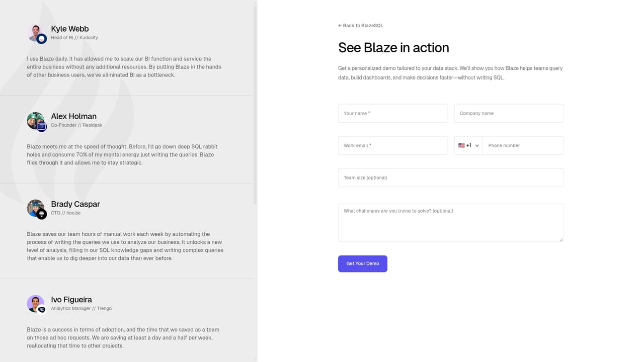Select the Team size (optional) field
Image resolution: width=644 pixels, height=362 pixels.
(x=451, y=177)
